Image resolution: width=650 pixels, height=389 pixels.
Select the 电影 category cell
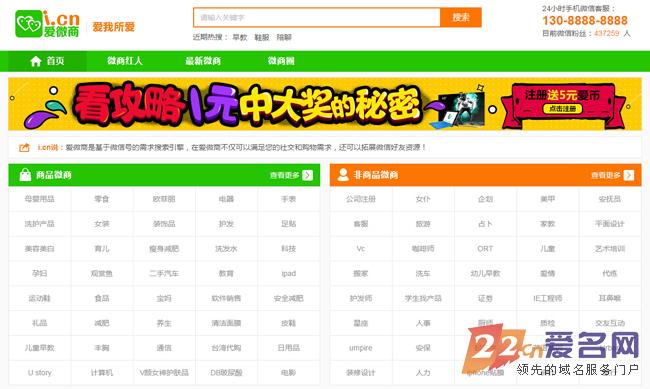[x=289, y=373]
